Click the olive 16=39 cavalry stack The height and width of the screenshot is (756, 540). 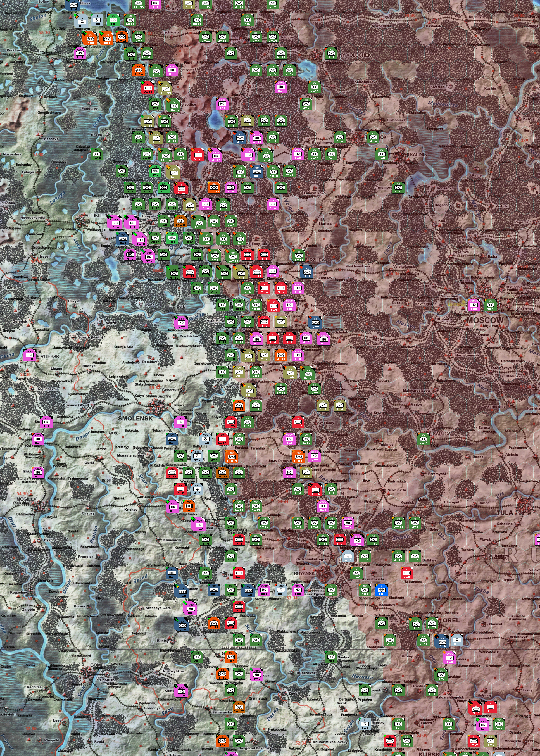165,88
